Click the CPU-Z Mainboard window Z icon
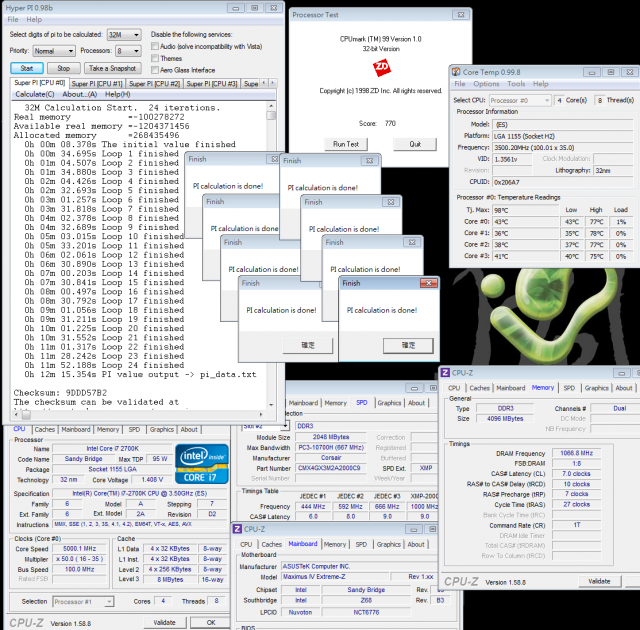This screenshot has width=640, height=630. coord(237,529)
